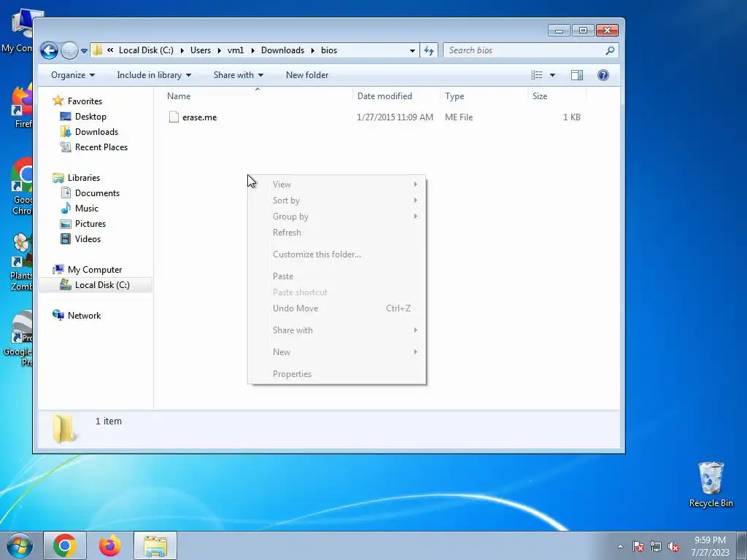This screenshot has height=560, width=747.
Task: Open the Recycle Bin desktop icon
Action: coord(711,484)
